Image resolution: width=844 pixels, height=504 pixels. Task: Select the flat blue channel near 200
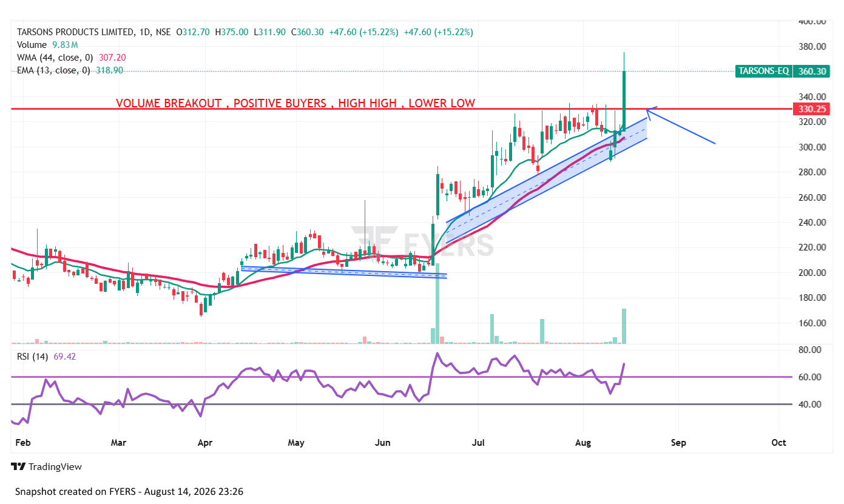pos(344,272)
